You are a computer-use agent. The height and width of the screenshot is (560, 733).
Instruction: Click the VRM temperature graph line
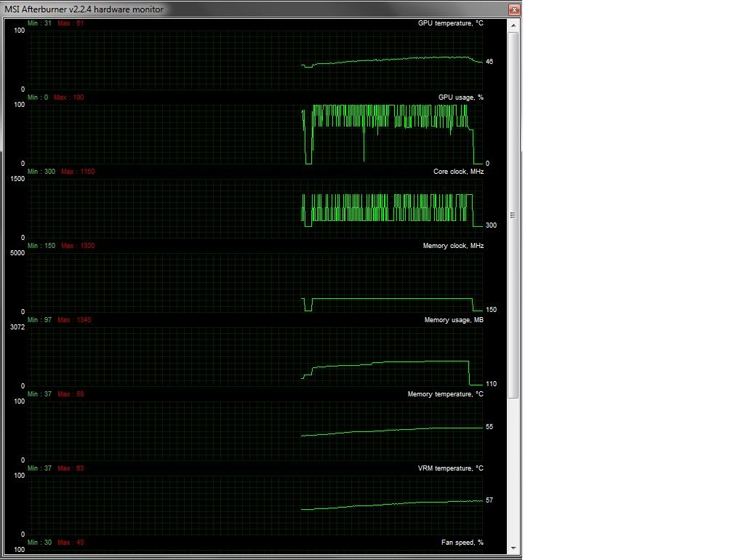[x=392, y=504]
